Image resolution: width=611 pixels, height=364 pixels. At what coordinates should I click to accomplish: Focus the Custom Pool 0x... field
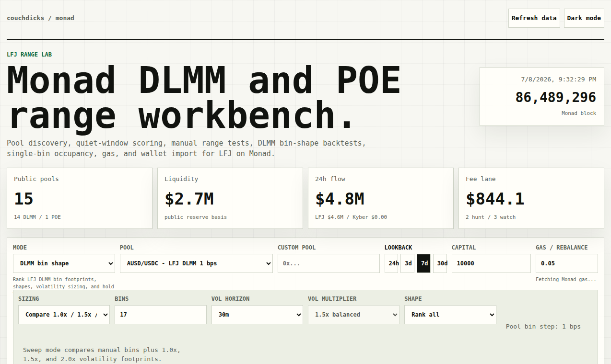tap(329, 263)
